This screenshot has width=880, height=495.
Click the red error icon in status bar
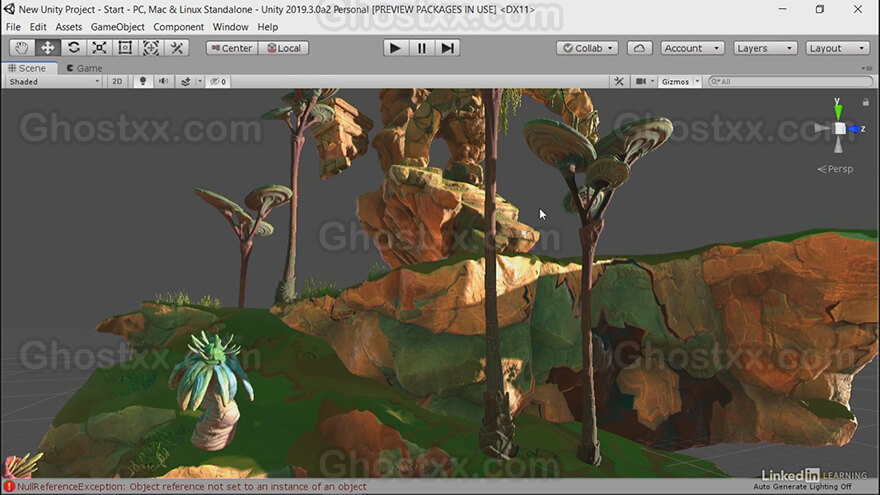[x=8, y=487]
